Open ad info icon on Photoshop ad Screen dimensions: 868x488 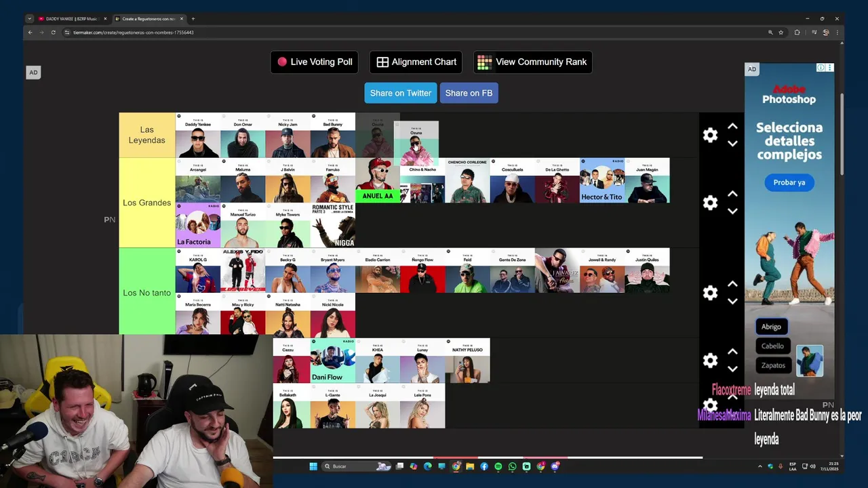(821, 68)
